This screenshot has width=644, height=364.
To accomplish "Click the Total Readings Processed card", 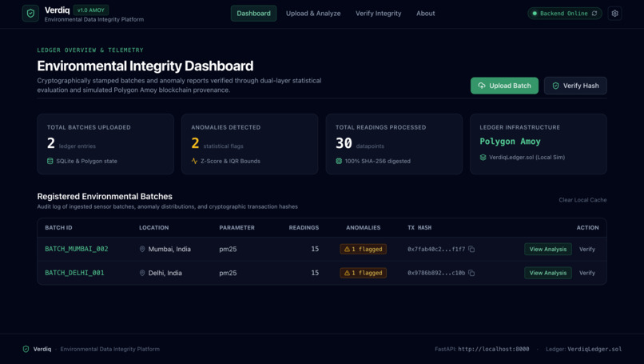I will point(394,144).
